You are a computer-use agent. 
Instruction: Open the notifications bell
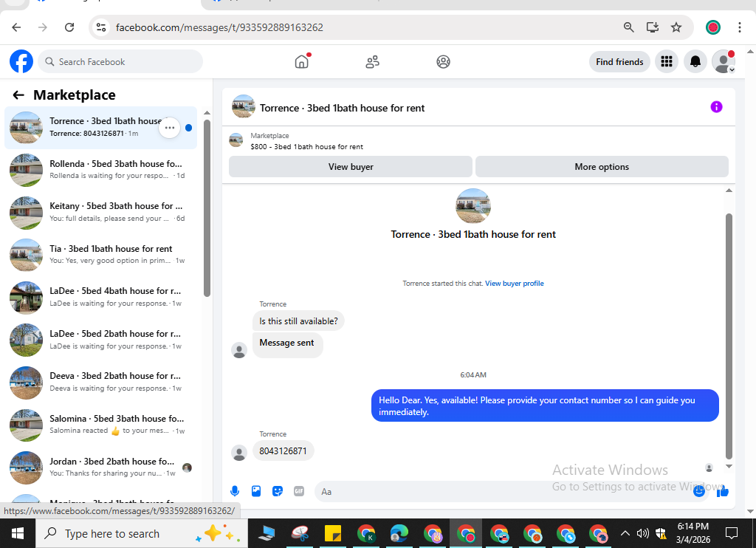click(695, 62)
